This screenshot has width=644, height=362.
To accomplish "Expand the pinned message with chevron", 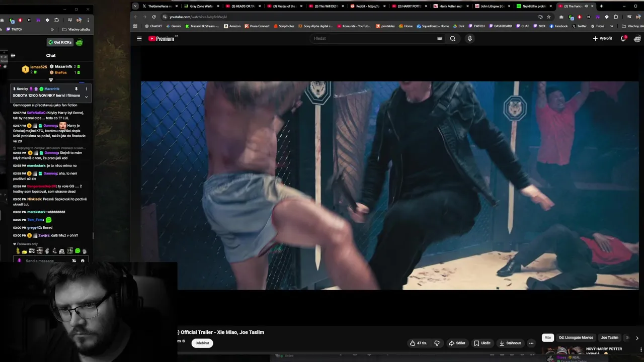I will point(86,97).
